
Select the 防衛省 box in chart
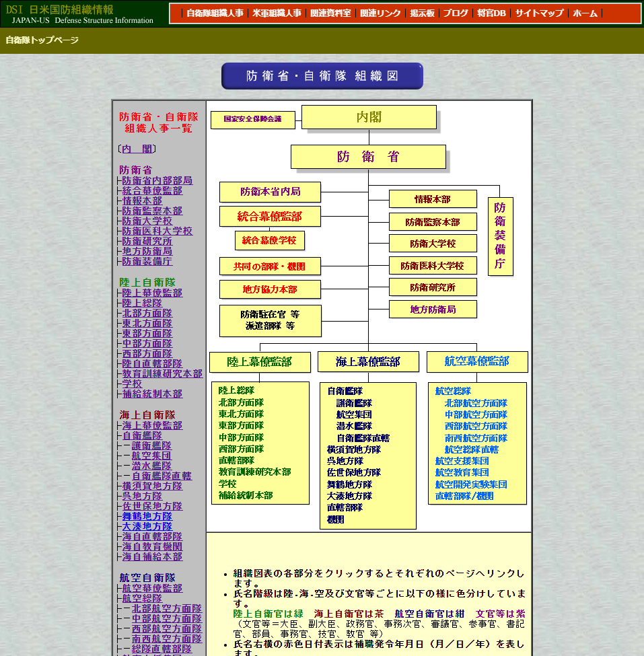(368, 157)
